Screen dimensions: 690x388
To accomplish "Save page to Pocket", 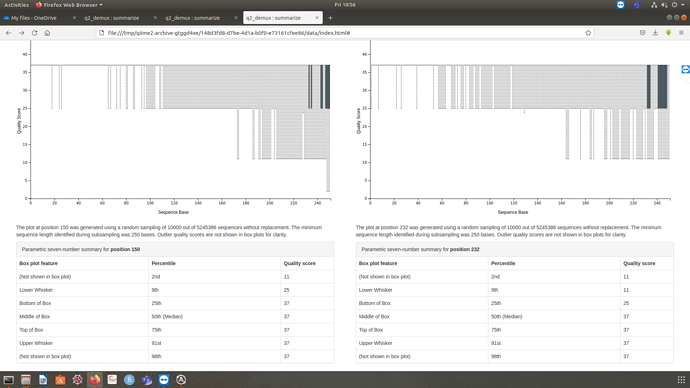I will coord(642,33).
